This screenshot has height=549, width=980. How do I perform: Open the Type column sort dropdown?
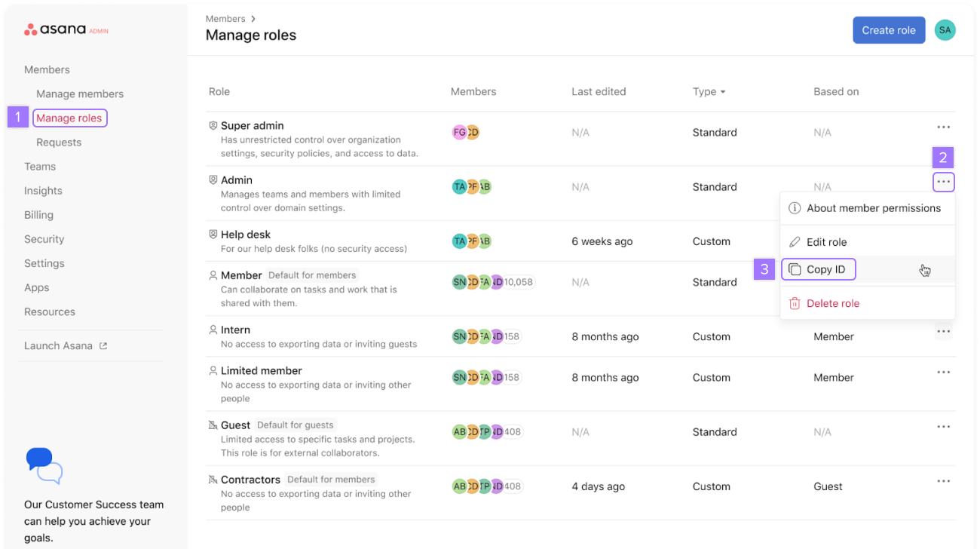coord(709,92)
